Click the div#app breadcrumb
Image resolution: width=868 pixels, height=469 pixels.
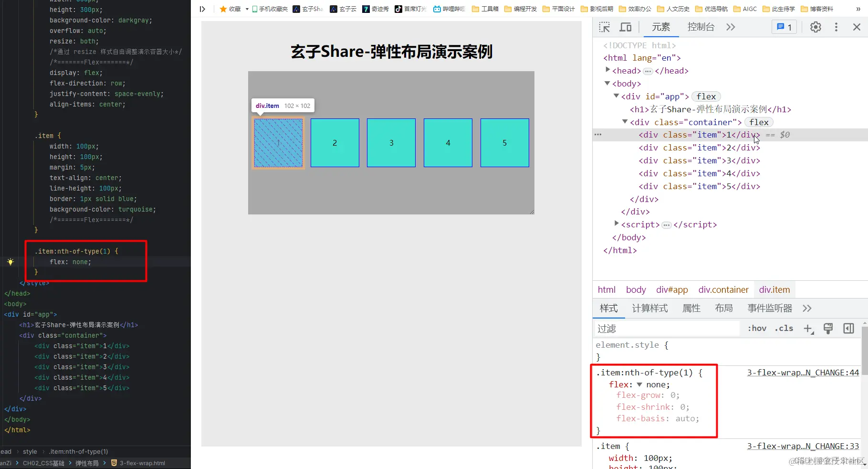(672, 290)
